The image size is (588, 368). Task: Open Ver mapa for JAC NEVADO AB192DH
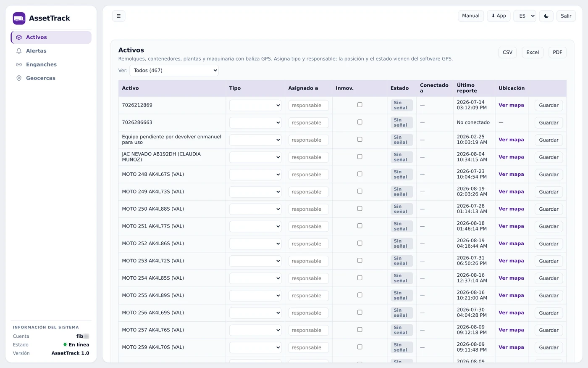[x=511, y=157]
